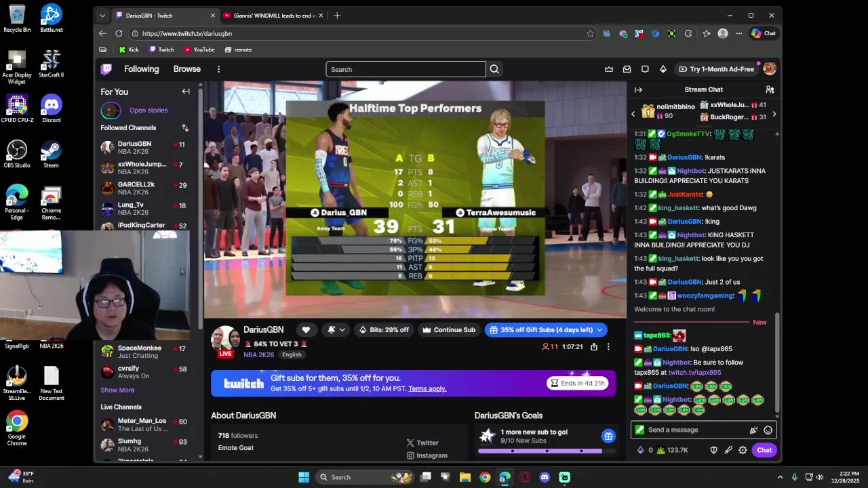Open browser extensions puzzle icon
This screenshot has width=868, height=488.
688,33
